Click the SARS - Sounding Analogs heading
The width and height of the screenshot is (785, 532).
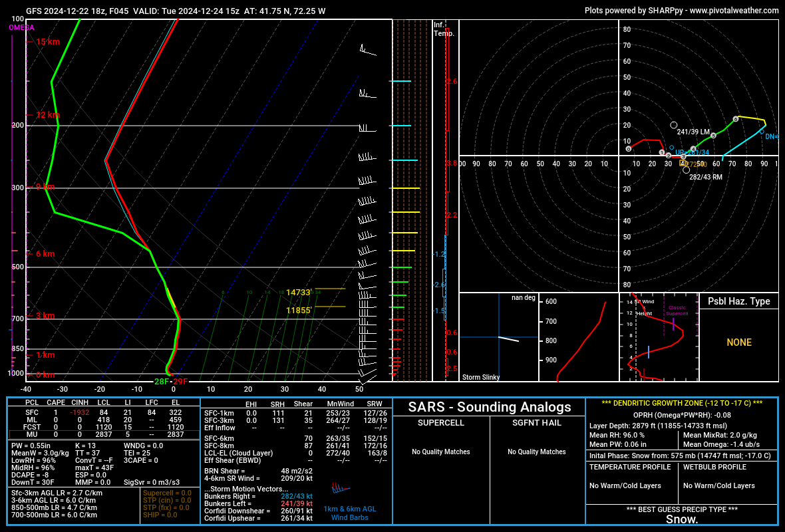[x=490, y=407]
